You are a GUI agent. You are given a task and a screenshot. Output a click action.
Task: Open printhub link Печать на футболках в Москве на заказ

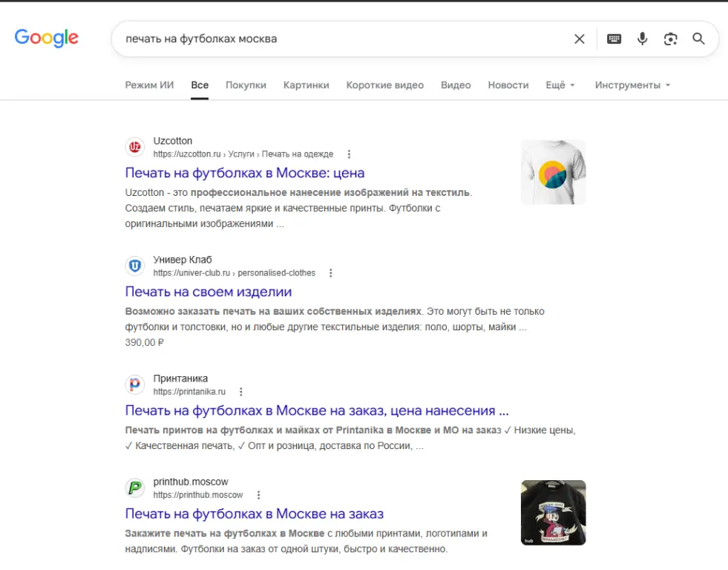point(255,514)
